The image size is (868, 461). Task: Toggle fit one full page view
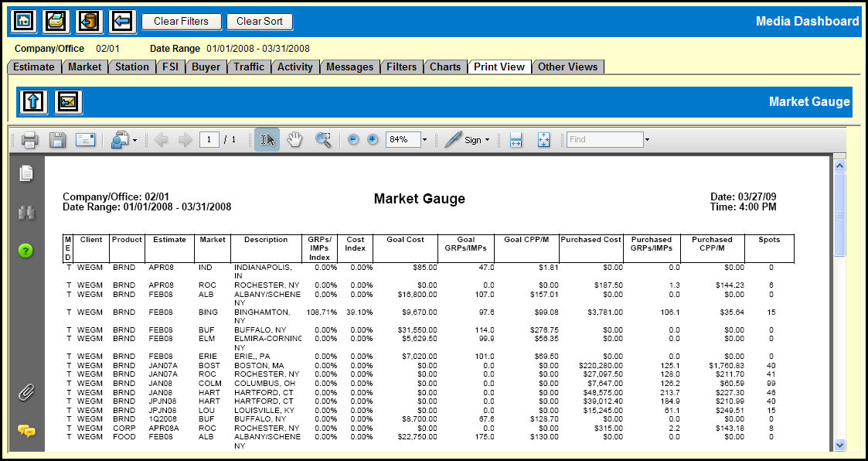click(x=543, y=140)
